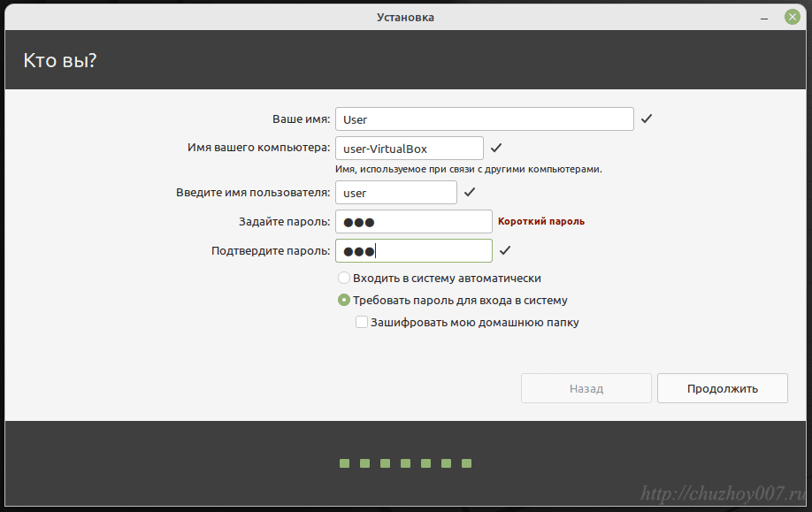The width and height of the screenshot is (812, 512).
Task: Click the red "Короткий пароль" warning text
Action: [x=541, y=222]
